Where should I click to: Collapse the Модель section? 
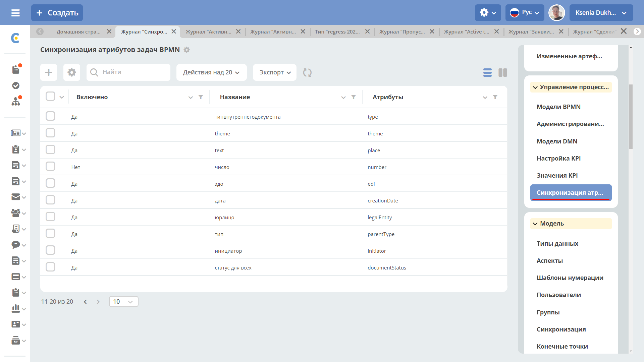[x=571, y=224]
